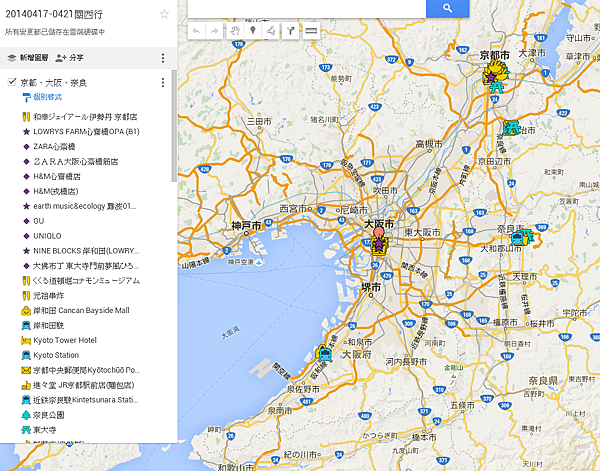Select the measure distance ruler tool
The width and height of the screenshot is (600, 471).
click(x=311, y=31)
